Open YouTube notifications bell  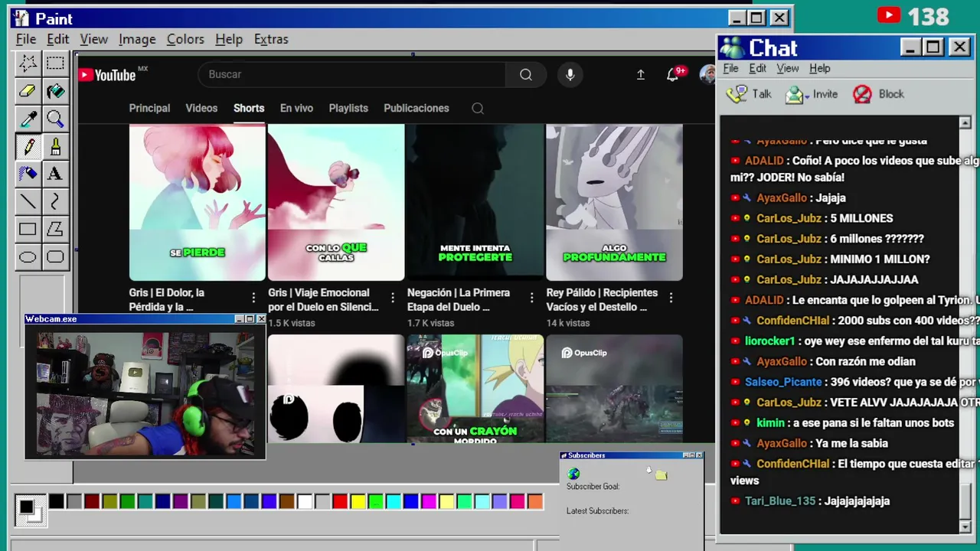pyautogui.click(x=673, y=74)
